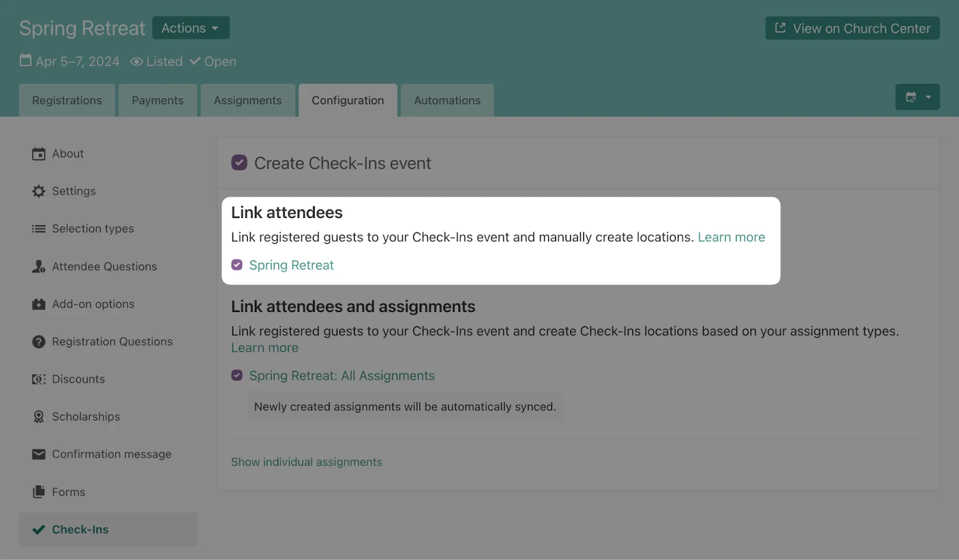Viewport: 959px width, 560px height.
Task: Toggle Spring Retreat: All Assignments checkbox
Action: tap(237, 376)
